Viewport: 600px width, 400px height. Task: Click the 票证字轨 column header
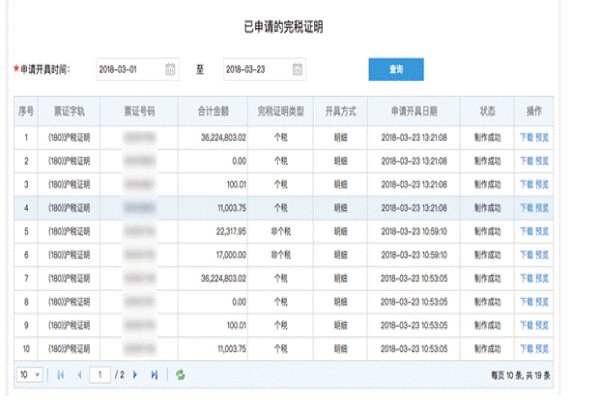[x=69, y=111]
